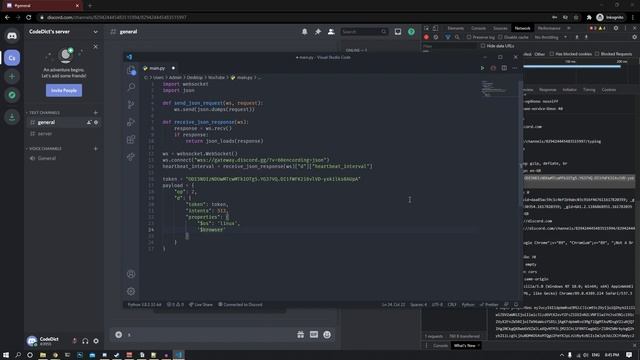Open the Response tab in request details
The image size is (640, 360).
pos(547,90)
